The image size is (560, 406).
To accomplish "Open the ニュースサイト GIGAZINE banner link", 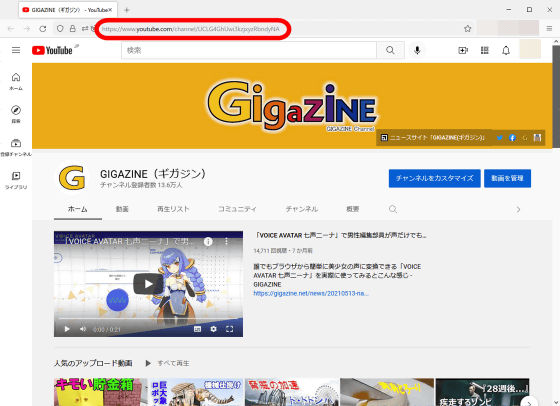I will click(x=433, y=138).
